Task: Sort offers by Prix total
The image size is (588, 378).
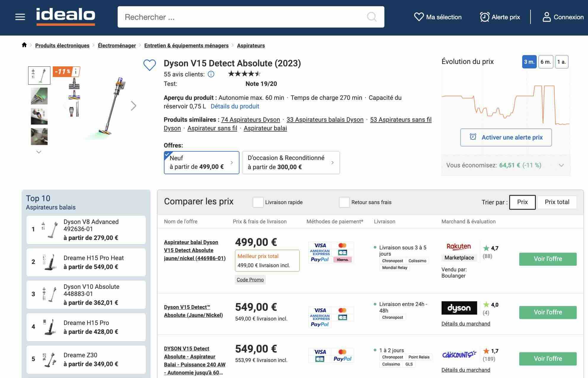Action: [557, 202]
